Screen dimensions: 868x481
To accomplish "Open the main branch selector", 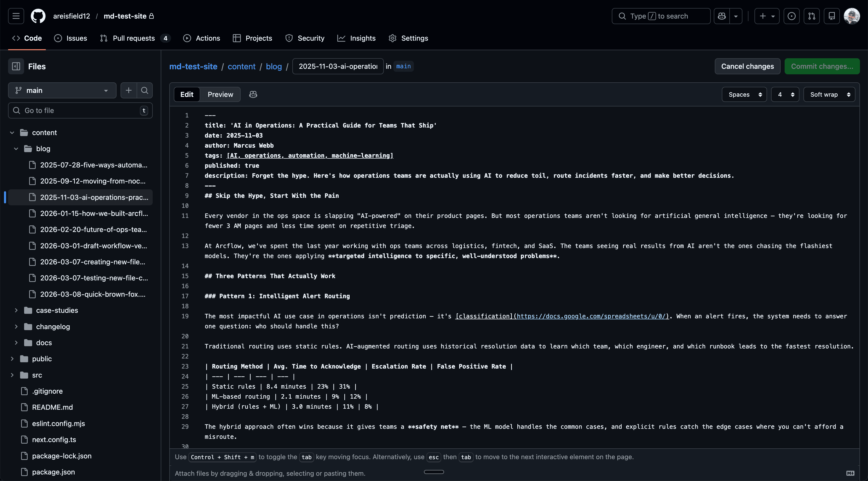I will [62, 90].
